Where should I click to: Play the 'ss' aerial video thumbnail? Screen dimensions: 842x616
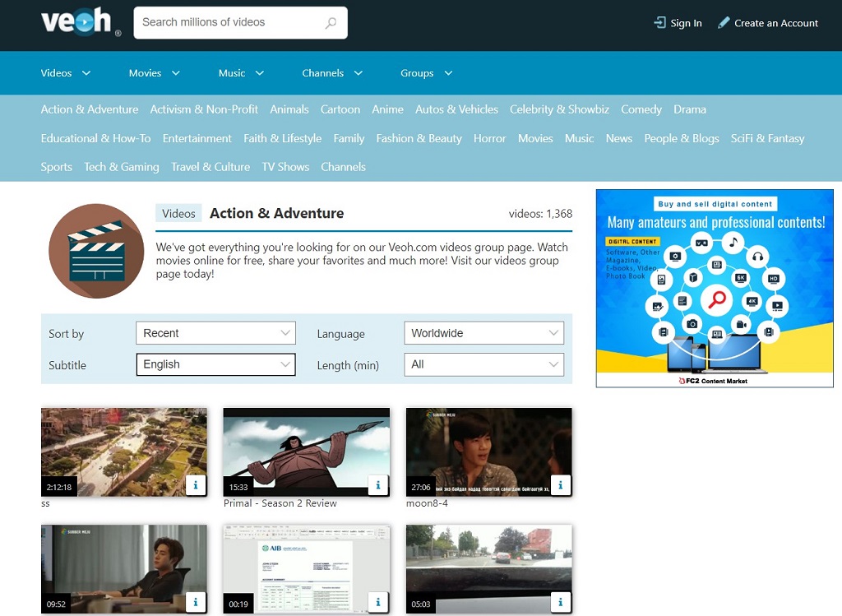(124, 452)
